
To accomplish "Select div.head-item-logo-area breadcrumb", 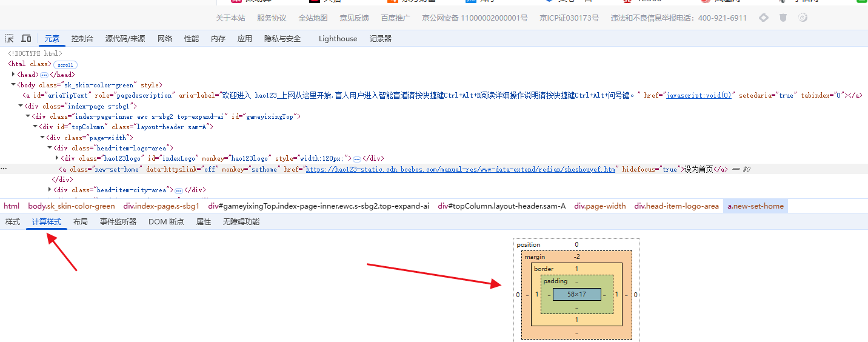I will click(x=676, y=206).
